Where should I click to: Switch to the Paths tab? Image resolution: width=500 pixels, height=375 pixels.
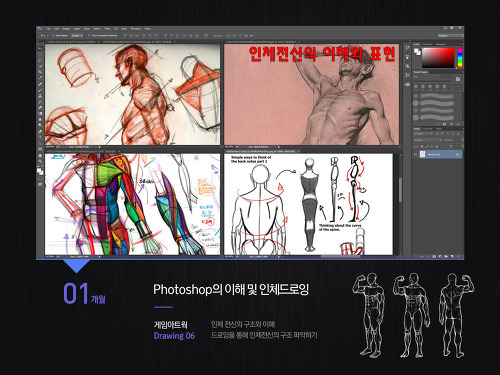(438, 129)
